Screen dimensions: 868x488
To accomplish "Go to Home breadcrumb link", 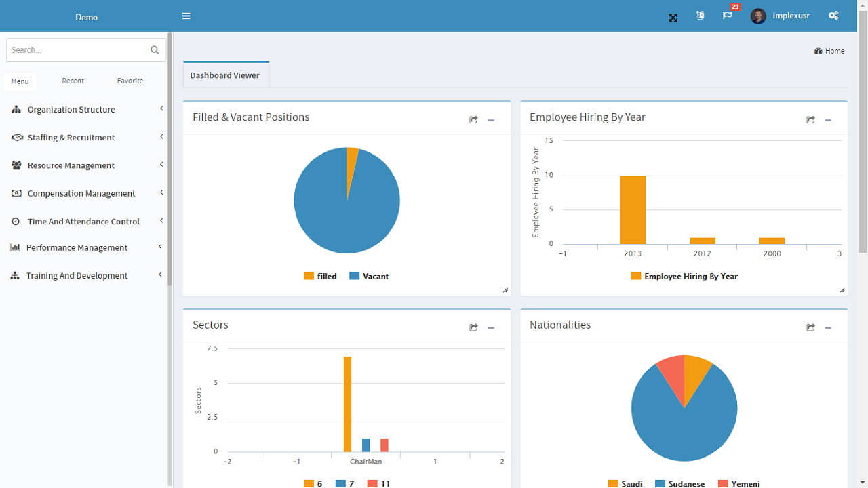I will [x=829, y=51].
